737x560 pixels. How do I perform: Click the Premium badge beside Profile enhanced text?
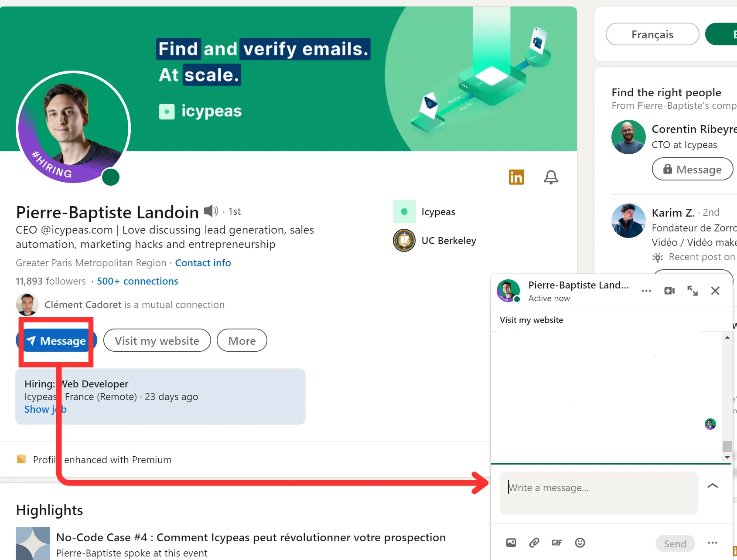pyautogui.click(x=21, y=459)
